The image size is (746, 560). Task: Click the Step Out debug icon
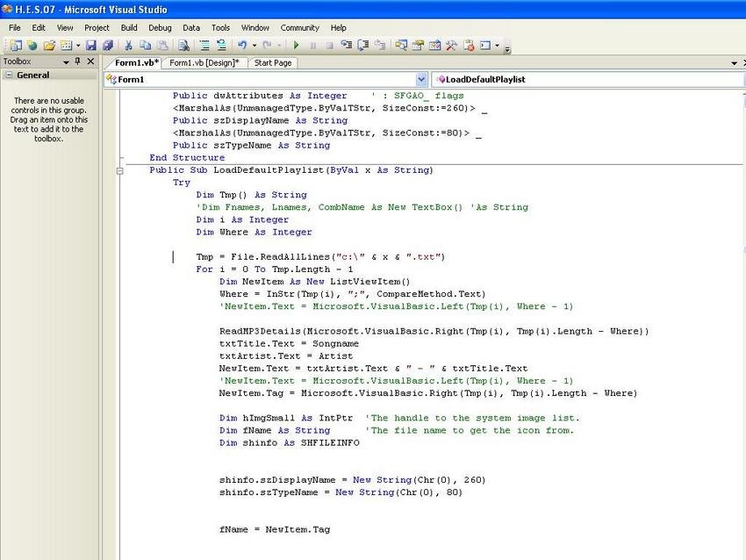380,46
